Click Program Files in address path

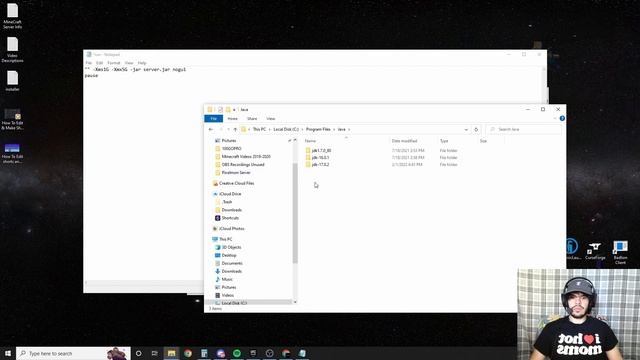pyautogui.click(x=318, y=129)
